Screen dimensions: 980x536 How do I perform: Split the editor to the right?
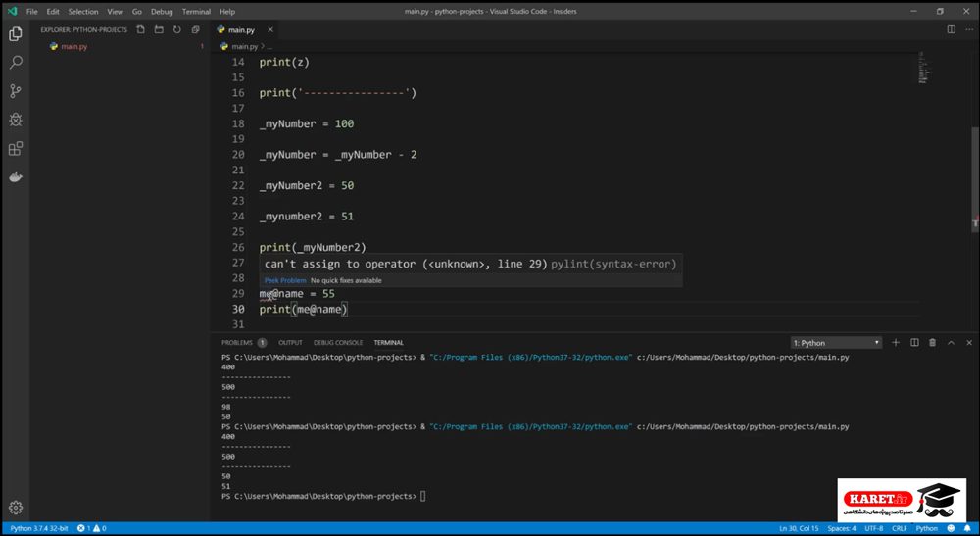pyautogui.click(x=952, y=29)
